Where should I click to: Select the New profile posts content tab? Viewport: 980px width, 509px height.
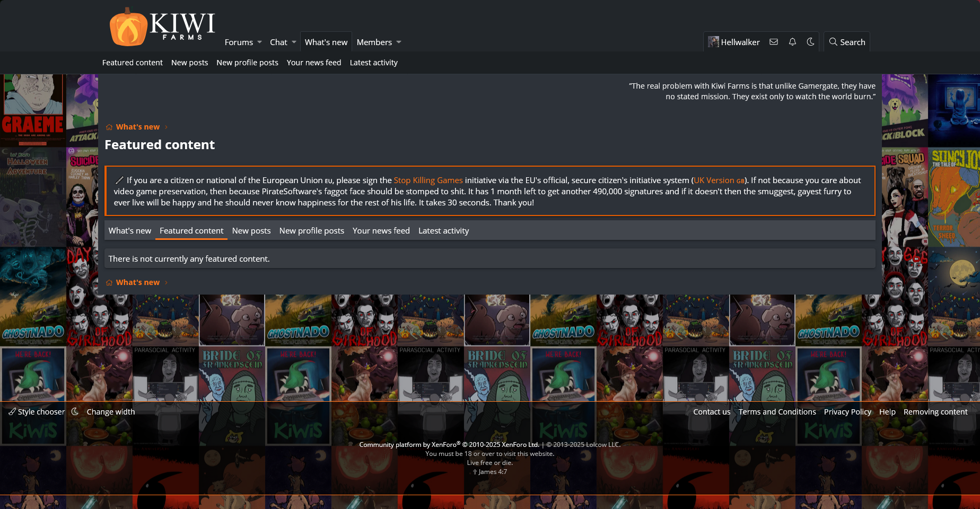312,231
